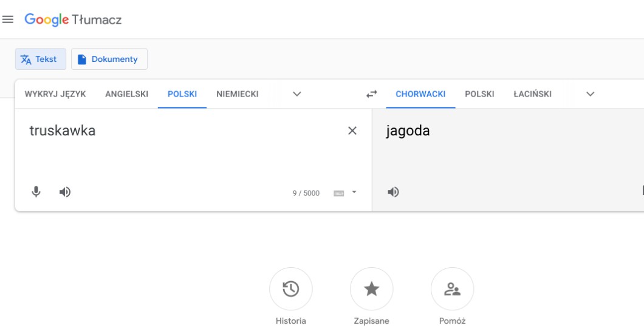Image resolution: width=644 pixels, height=334 pixels.
Task: Clear the source text with X
Action: [x=352, y=131]
